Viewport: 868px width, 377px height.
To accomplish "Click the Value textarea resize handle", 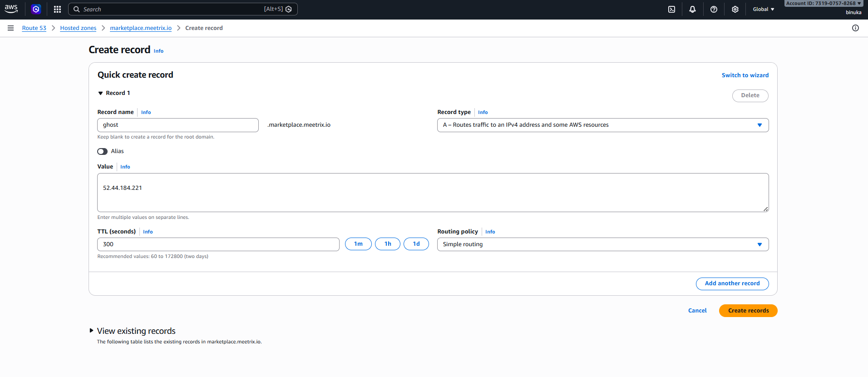I will [x=765, y=209].
